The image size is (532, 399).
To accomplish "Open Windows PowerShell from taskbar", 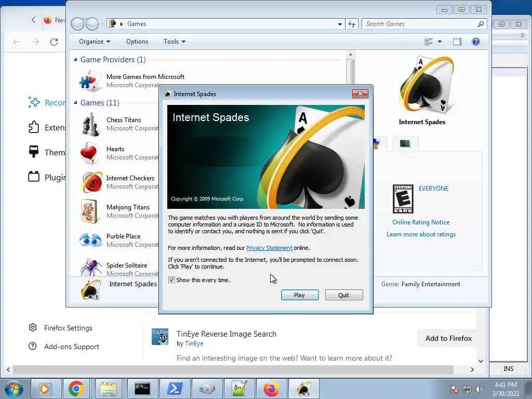I will [175, 389].
